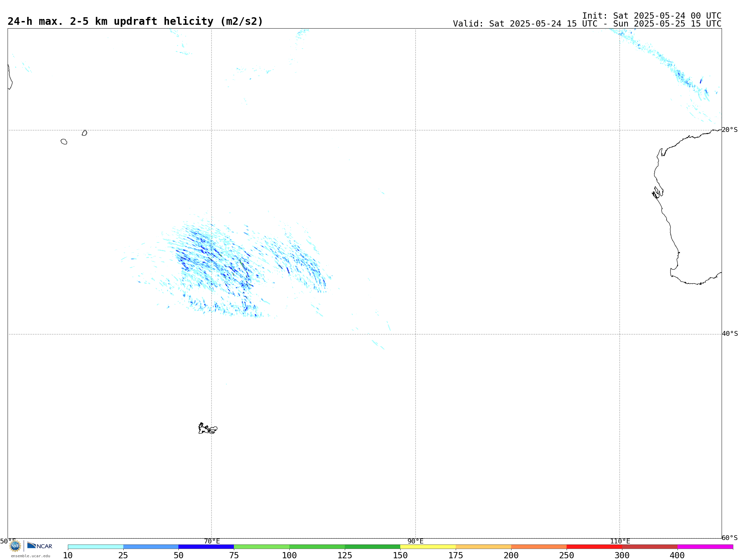Click the 60°S latitude label
Screen dimensions: 744x560
click(x=730, y=538)
